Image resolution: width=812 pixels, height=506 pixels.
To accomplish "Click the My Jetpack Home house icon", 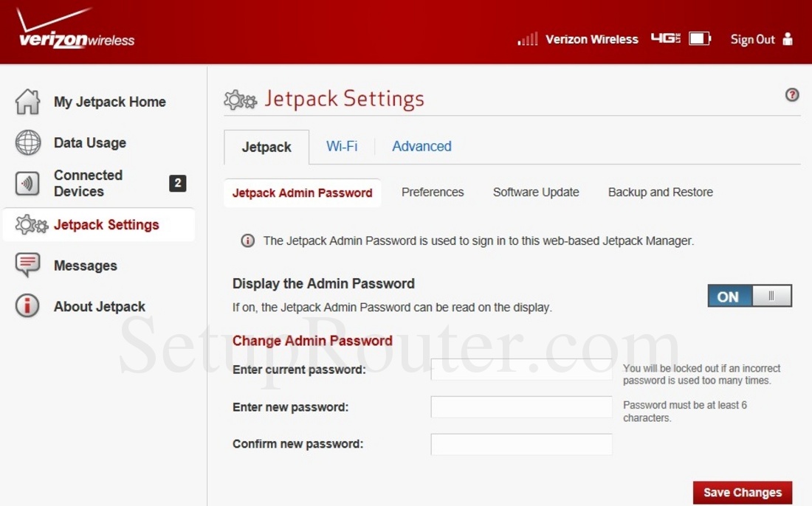I will [x=28, y=102].
